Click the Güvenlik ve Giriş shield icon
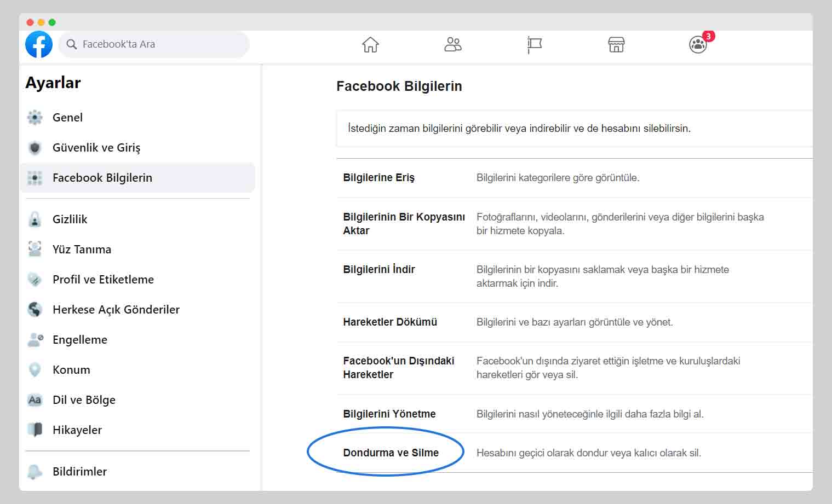The height and width of the screenshot is (504, 832). click(x=35, y=148)
